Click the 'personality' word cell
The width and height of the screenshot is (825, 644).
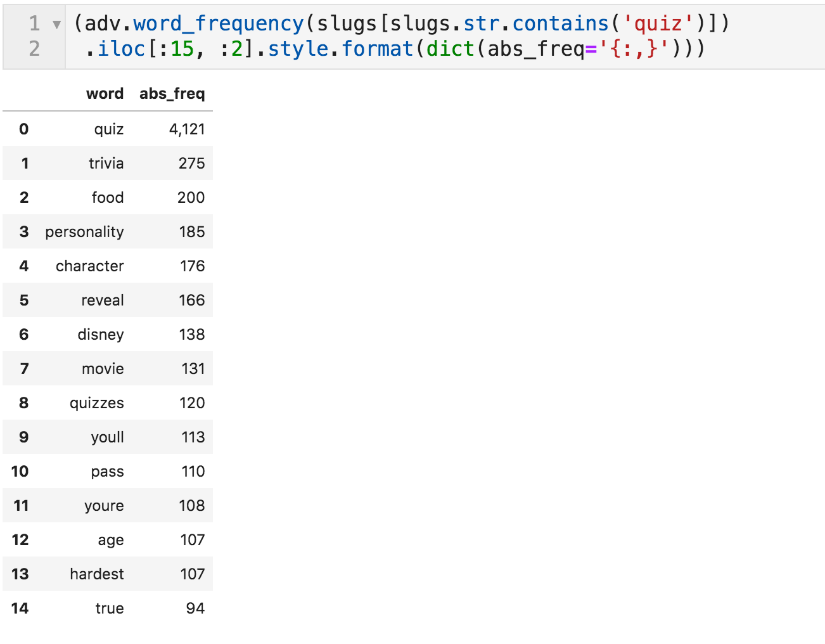pyautogui.click(x=84, y=232)
